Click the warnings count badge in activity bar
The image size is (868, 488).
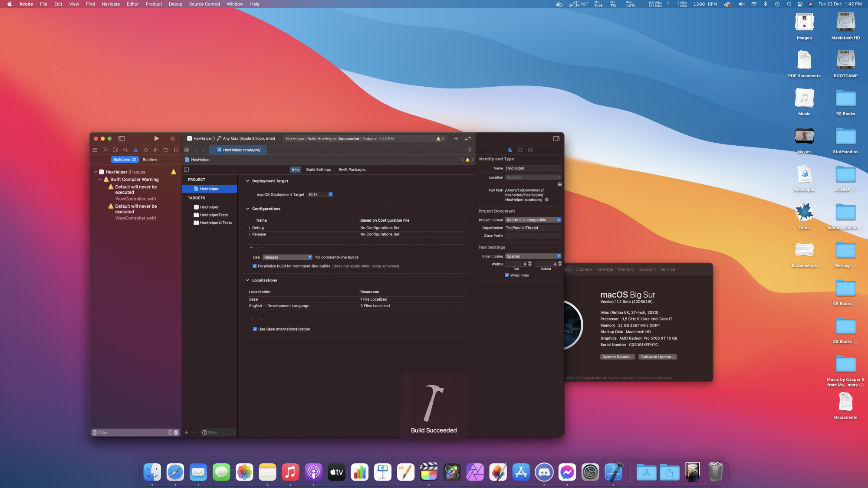pos(440,139)
